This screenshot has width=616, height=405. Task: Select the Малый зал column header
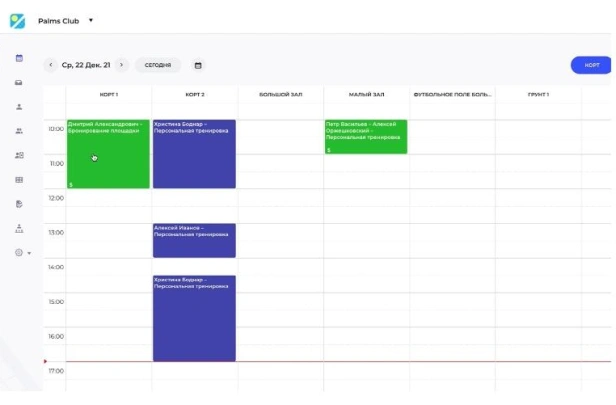pos(366,95)
